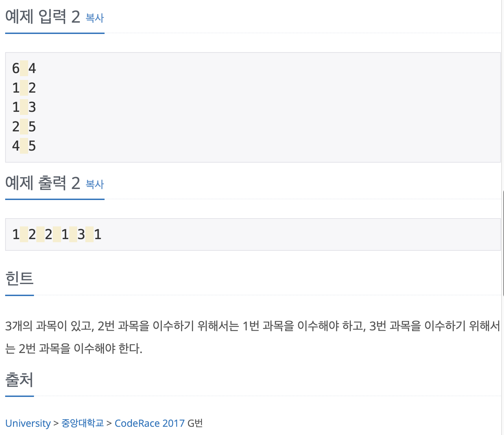Open the University source link

coord(28,423)
